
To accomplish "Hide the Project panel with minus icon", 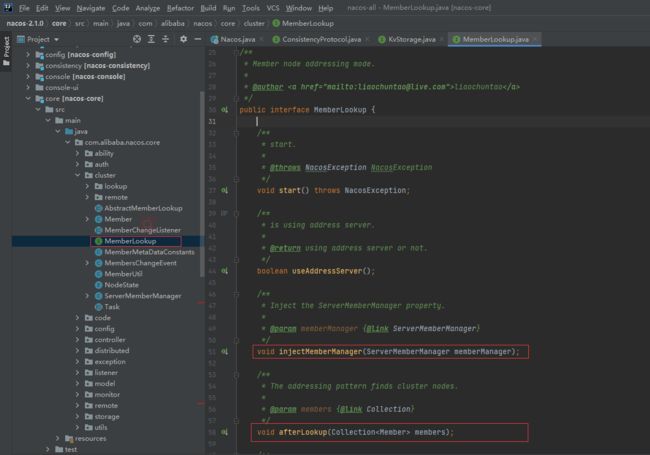I will (x=198, y=39).
